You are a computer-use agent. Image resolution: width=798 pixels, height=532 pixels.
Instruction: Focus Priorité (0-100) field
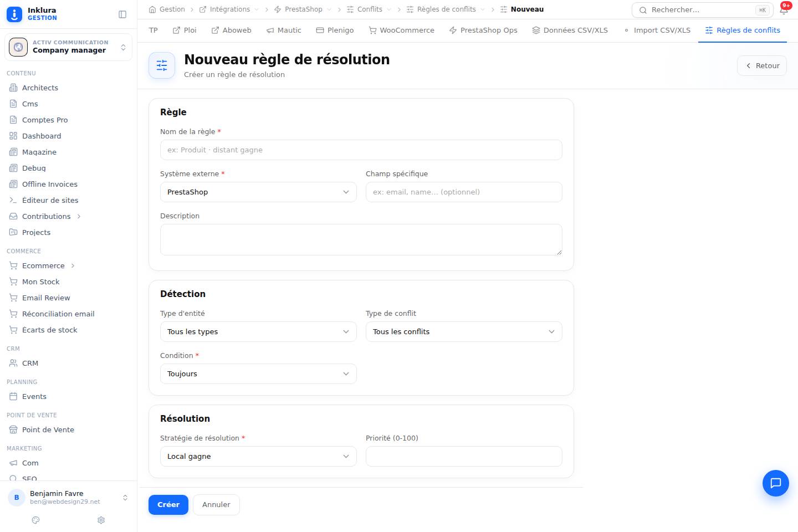464,456
